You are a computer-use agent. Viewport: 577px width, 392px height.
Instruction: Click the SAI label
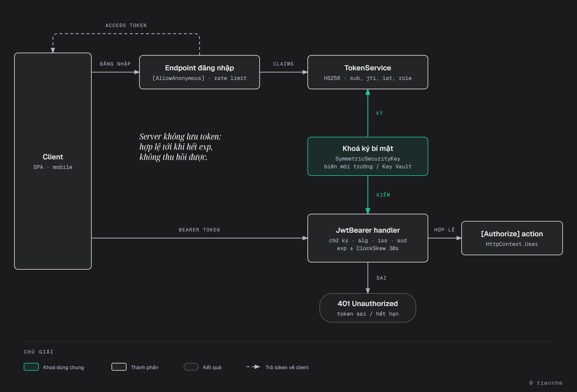381,278
